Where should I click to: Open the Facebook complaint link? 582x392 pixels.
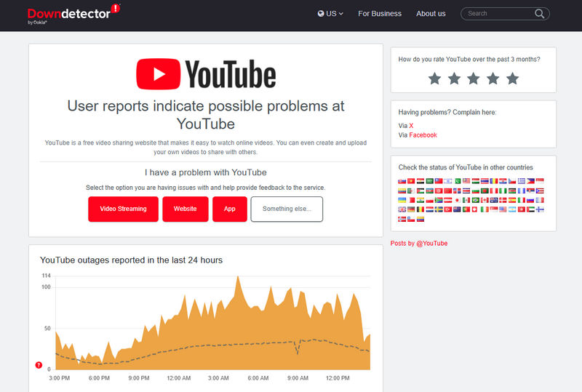(x=423, y=135)
